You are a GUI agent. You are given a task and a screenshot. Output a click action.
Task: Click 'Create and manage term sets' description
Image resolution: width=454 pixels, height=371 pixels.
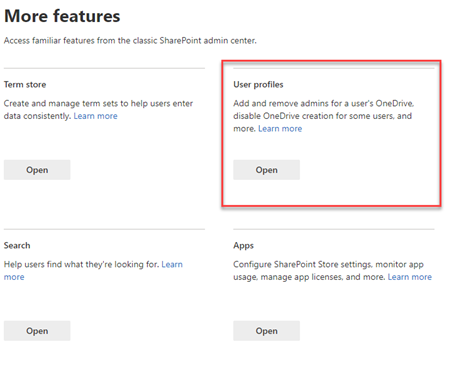[98, 110]
